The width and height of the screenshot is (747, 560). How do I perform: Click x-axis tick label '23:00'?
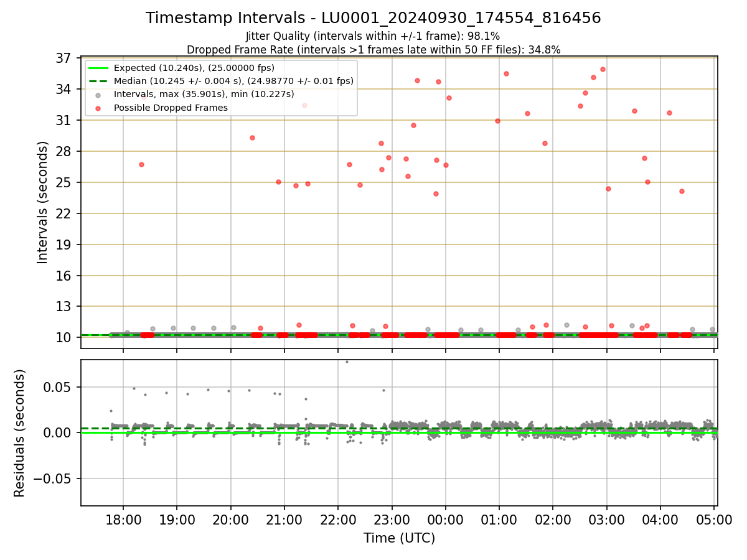pos(392,520)
